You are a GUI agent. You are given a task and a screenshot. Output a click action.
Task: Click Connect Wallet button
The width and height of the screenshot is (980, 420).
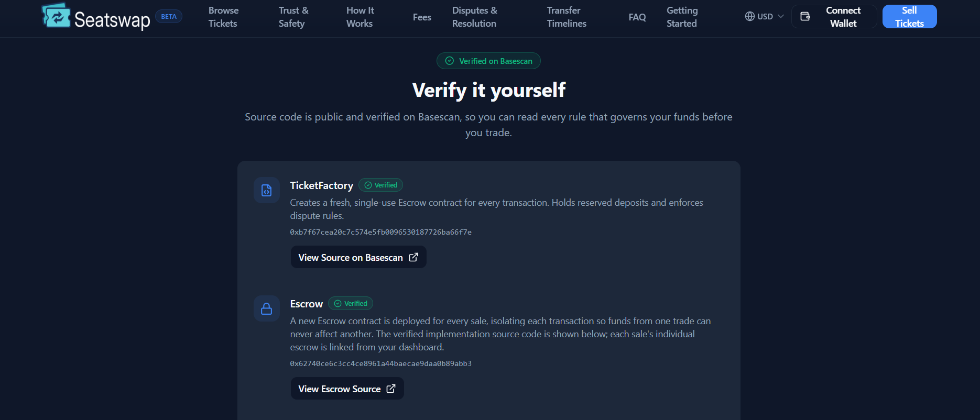click(834, 17)
